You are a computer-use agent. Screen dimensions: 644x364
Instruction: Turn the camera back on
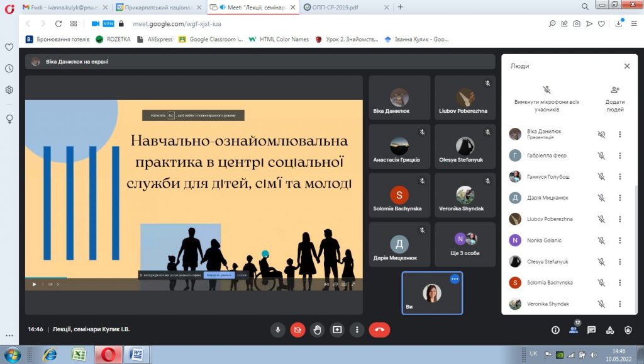pyautogui.click(x=297, y=329)
